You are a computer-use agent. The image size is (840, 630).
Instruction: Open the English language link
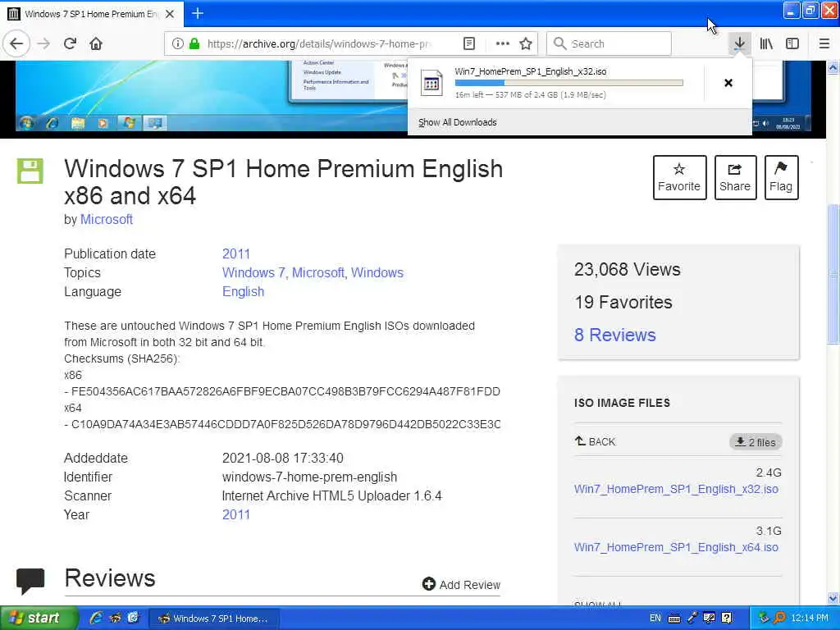click(x=243, y=291)
